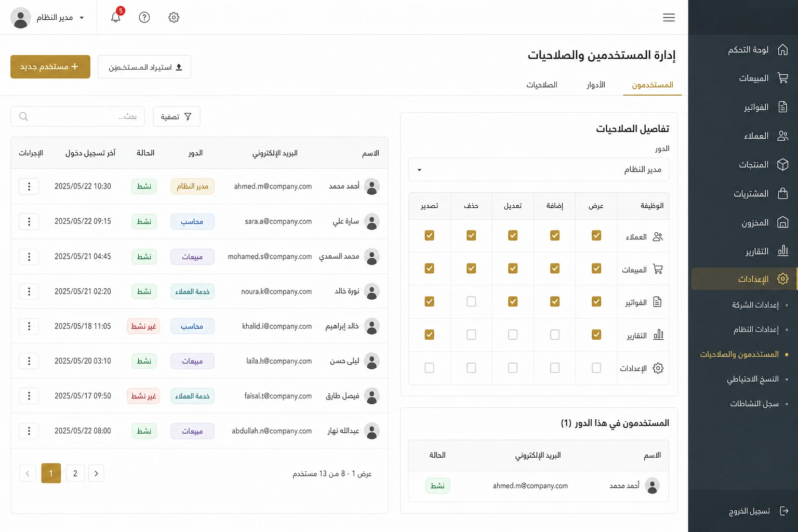The image size is (798, 532).
Task: Uncheck المبيعات delete (حذف) permission
Action: (x=471, y=268)
